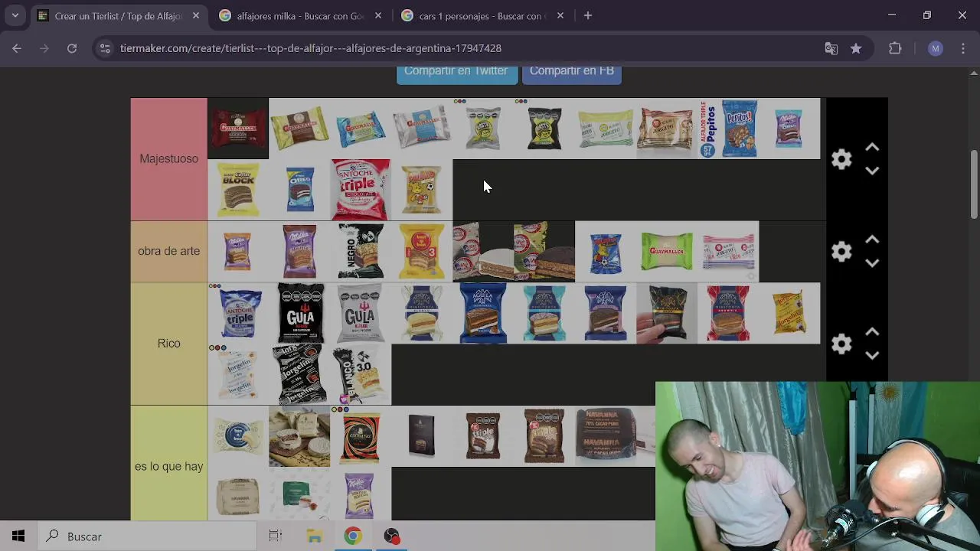Move Majestuoso tier down with arrow
The height and width of the screenshot is (551, 980).
tap(872, 171)
